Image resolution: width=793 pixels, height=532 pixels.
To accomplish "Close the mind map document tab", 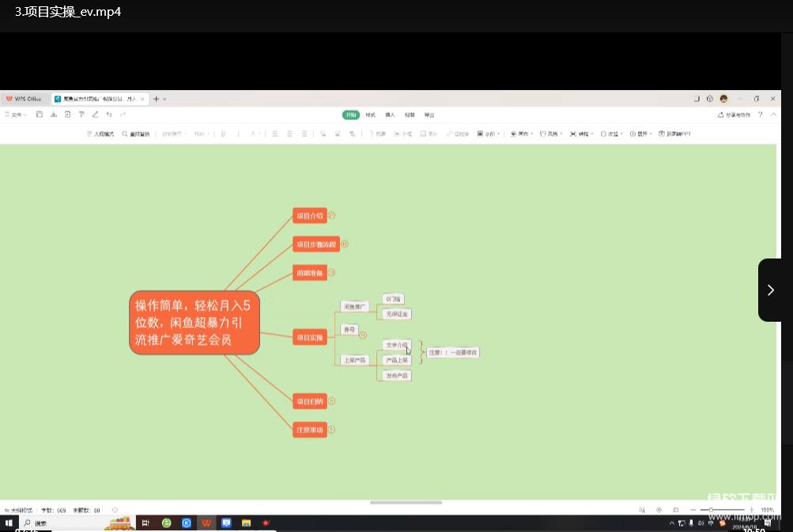I will point(142,99).
